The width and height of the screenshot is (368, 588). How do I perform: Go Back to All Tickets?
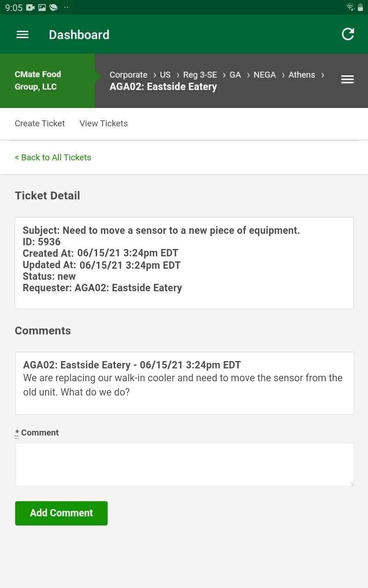pos(53,157)
